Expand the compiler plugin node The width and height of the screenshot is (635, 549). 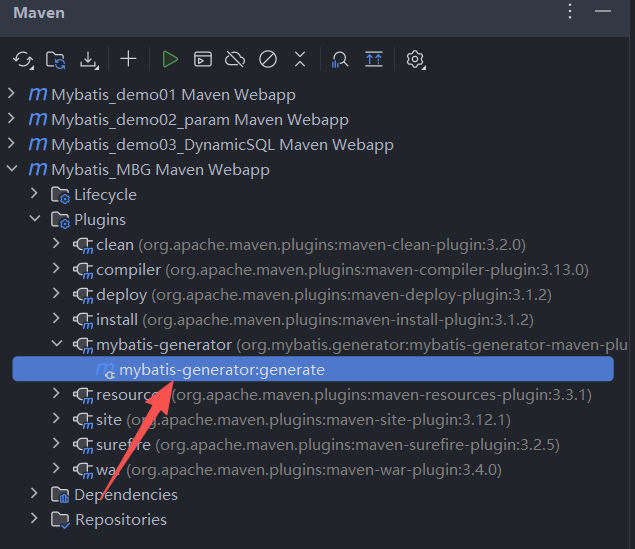56,268
